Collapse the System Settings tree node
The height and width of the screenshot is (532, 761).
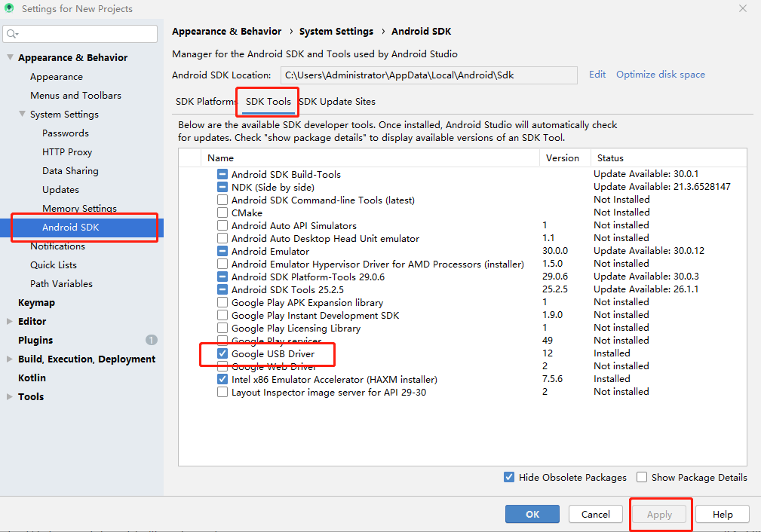tap(22, 114)
